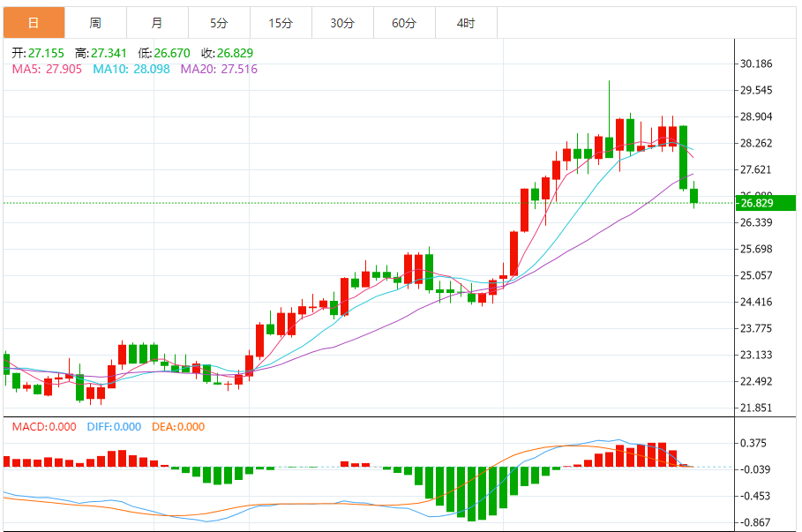Click the MACD:0.000 indicator label
The image size is (802, 532).
(44, 427)
